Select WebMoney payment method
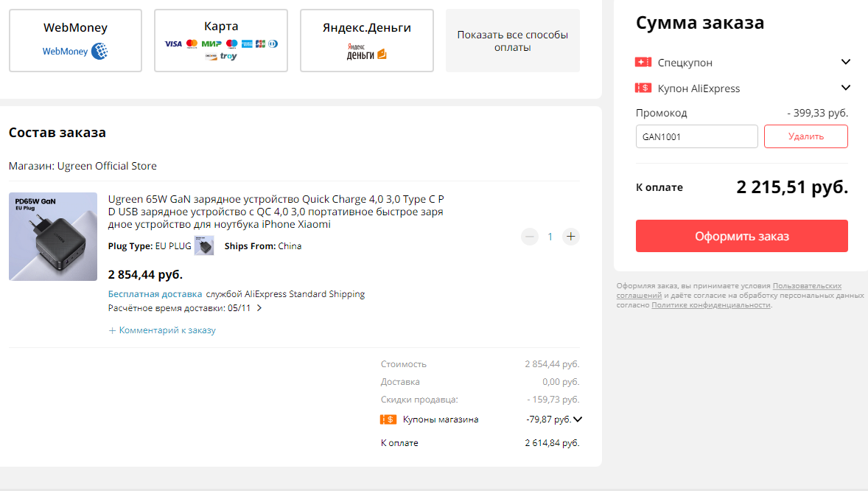 (75, 41)
